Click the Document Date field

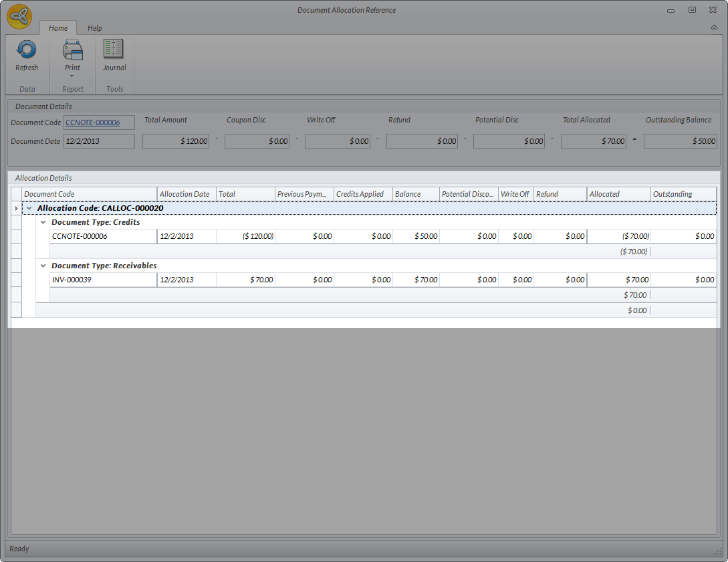99,141
